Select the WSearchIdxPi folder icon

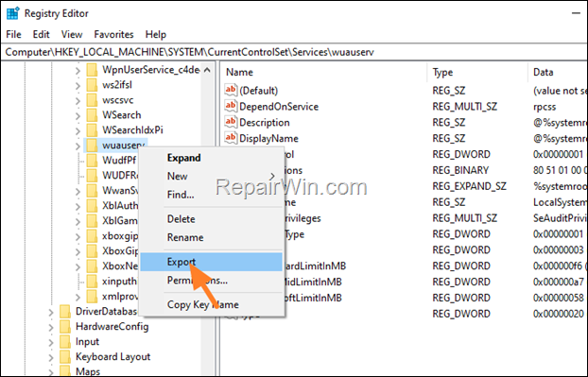coord(92,129)
